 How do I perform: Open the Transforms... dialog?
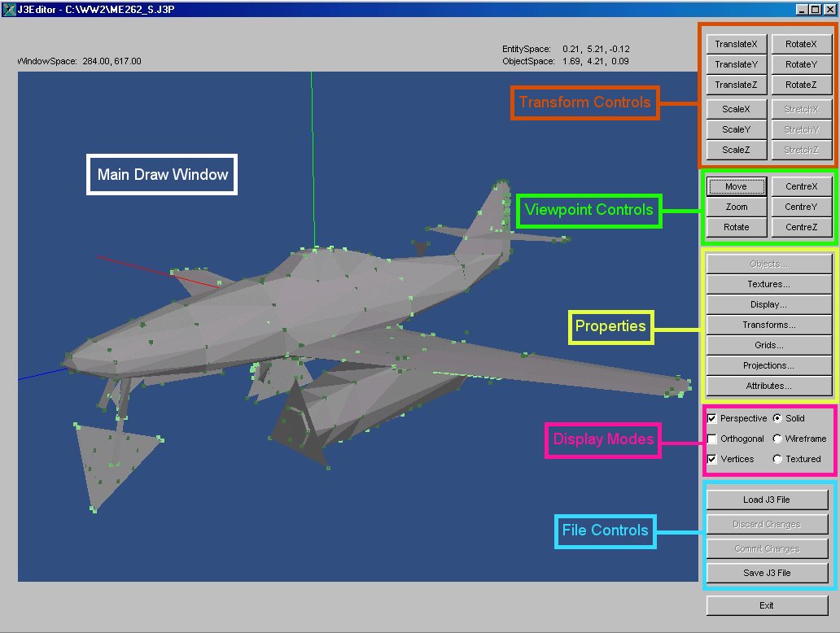coord(768,325)
